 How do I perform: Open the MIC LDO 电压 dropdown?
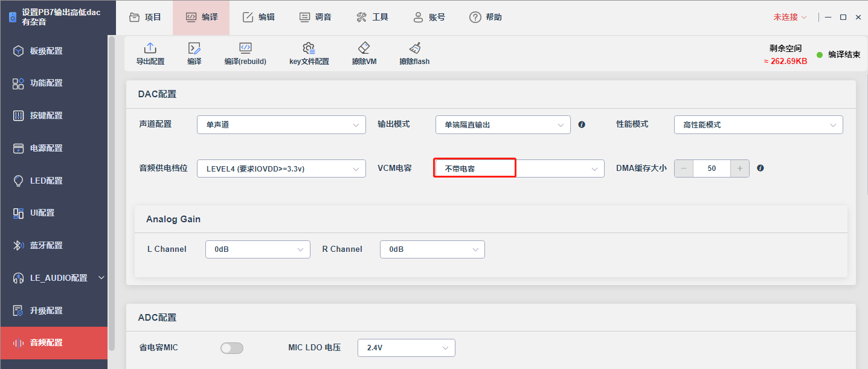407,348
